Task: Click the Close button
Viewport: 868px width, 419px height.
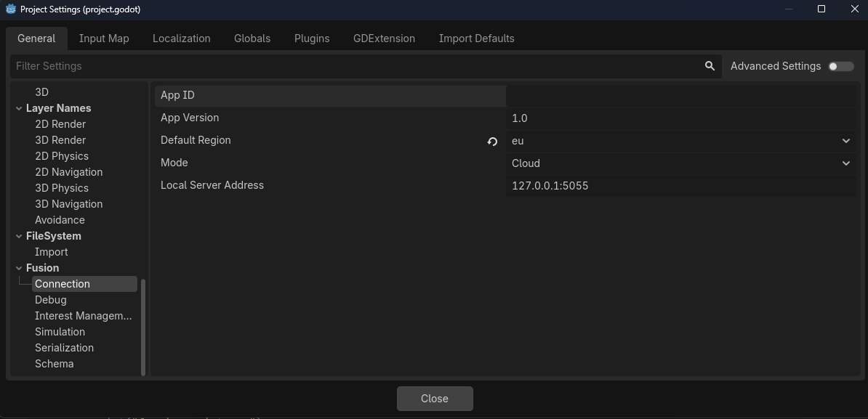Action: (435, 399)
